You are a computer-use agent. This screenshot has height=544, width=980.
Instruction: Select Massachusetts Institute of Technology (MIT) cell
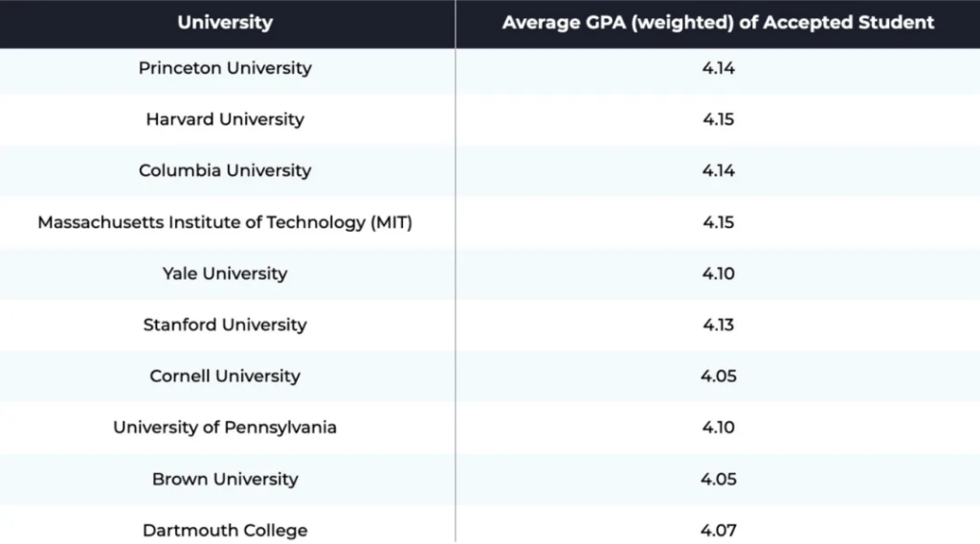tap(225, 222)
